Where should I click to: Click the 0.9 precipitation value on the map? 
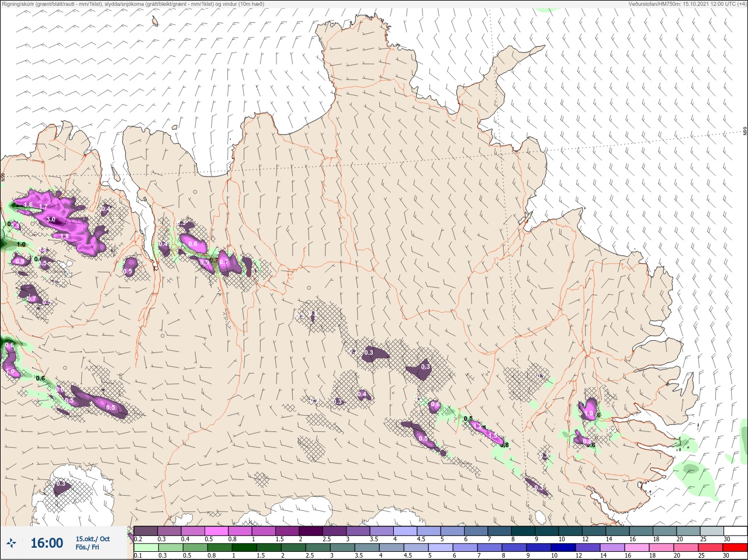point(19,261)
